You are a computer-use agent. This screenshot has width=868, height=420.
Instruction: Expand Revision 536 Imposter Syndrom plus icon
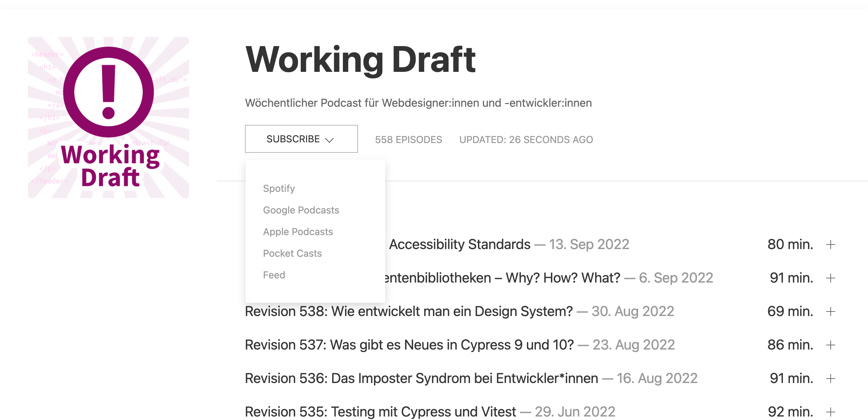click(831, 378)
